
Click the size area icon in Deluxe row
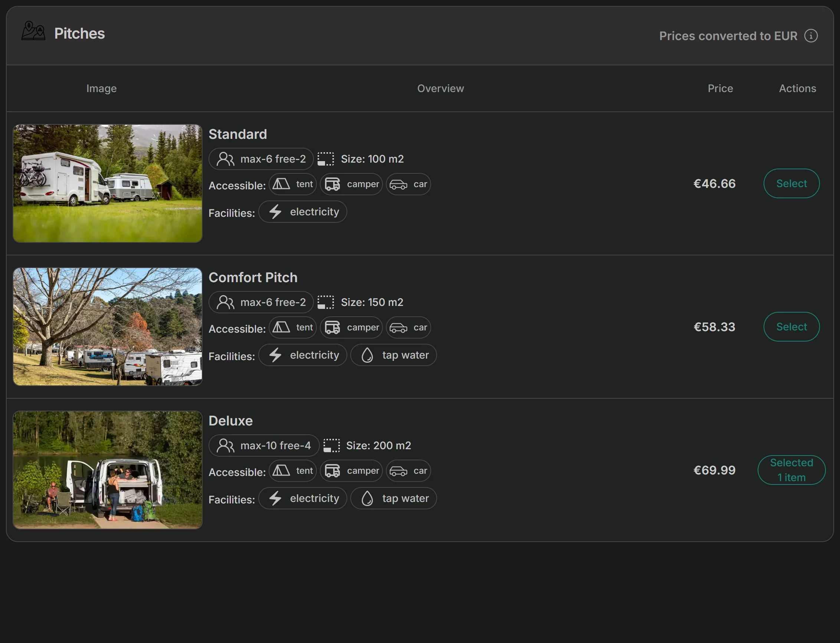(x=331, y=445)
